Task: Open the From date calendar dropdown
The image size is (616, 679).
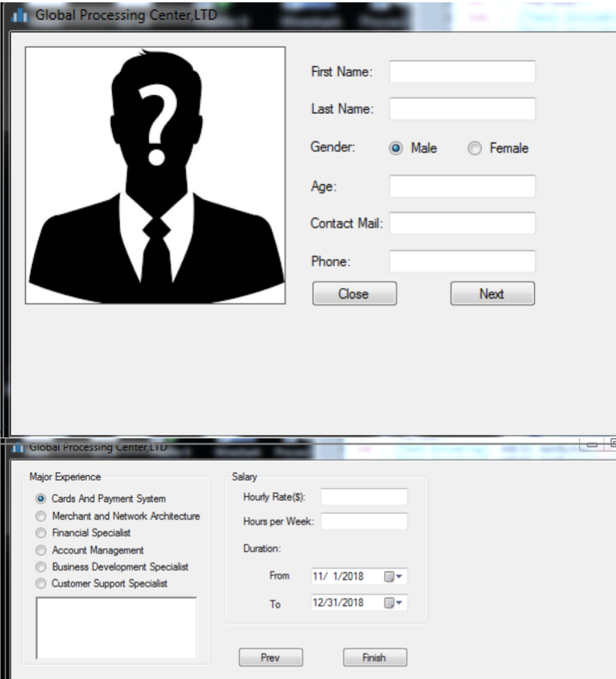Action: [x=394, y=577]
